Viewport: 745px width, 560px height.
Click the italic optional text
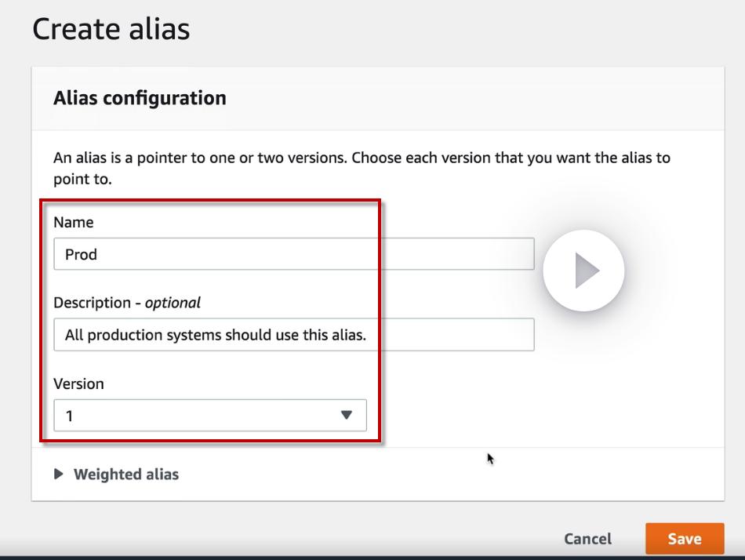pyautogui.click(x=173, y=303)
